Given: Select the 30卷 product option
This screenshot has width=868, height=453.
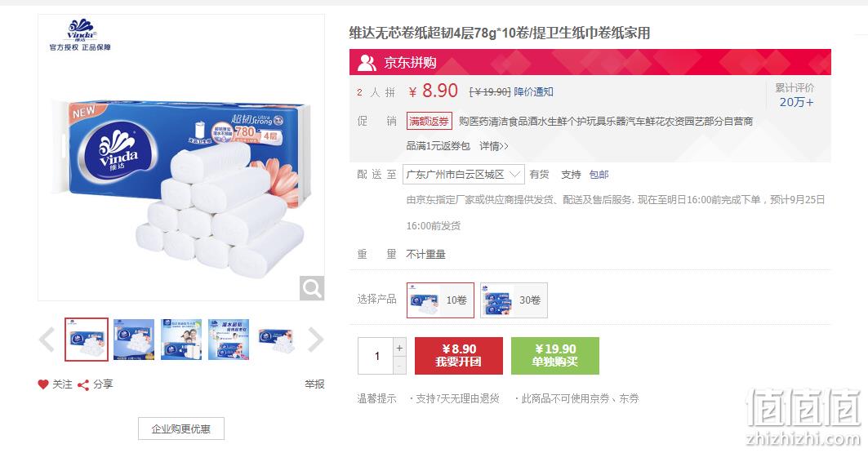Looking at the screenshot, I should 514,300.
